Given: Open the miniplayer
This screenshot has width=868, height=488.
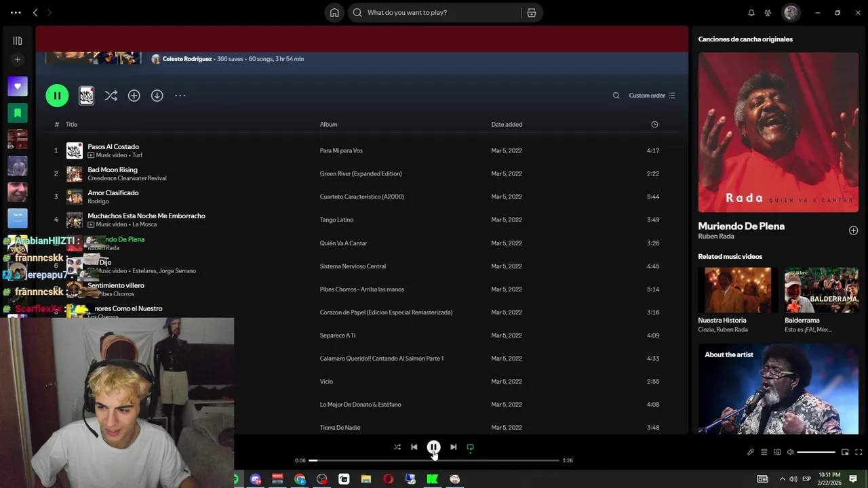Looking at the screenshot, I should coord(845,452).
